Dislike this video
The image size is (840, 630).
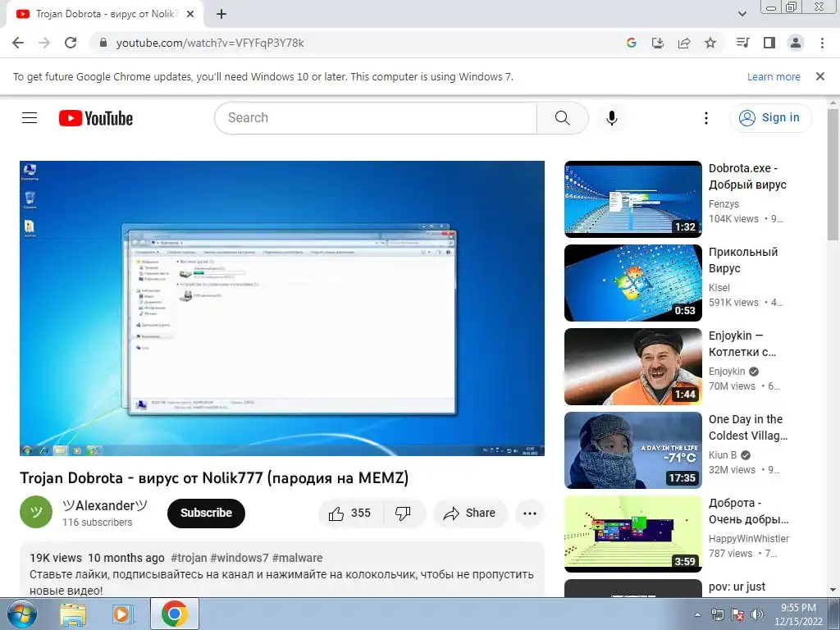click(x=404, y=514)
